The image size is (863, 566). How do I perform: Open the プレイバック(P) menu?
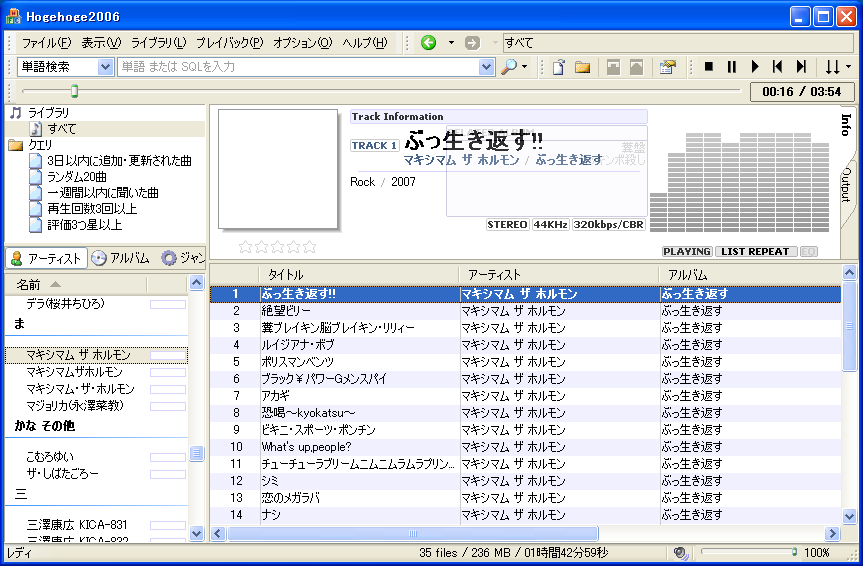tap(230, 42)
